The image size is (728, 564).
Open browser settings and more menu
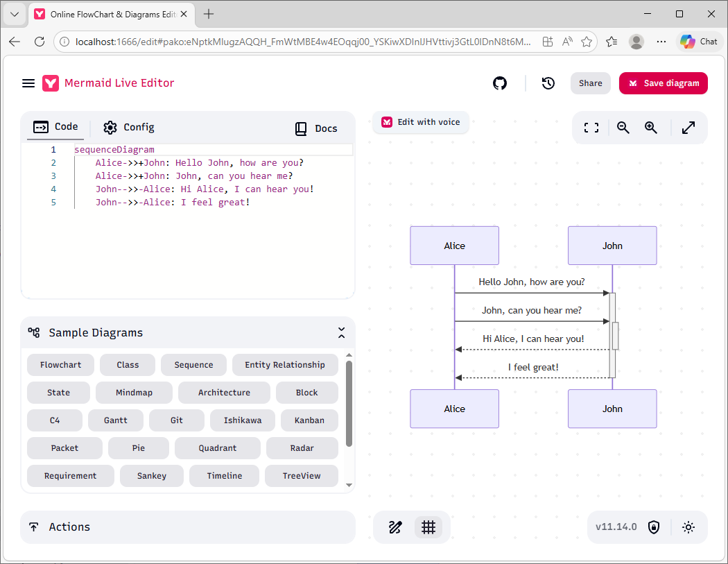tap(661, 42)
